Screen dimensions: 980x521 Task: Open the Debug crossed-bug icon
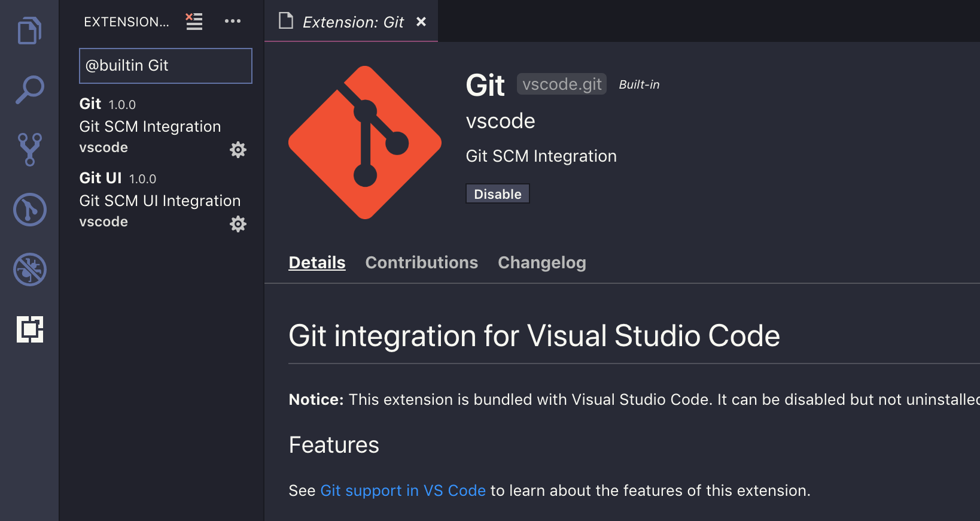point(29,269)
